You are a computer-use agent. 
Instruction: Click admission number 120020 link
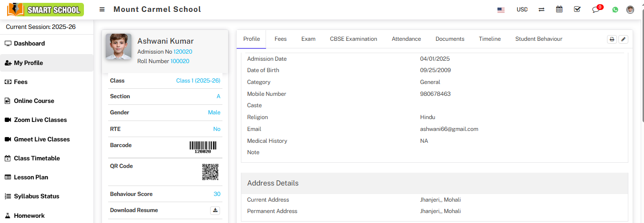(x=183, y=52)
